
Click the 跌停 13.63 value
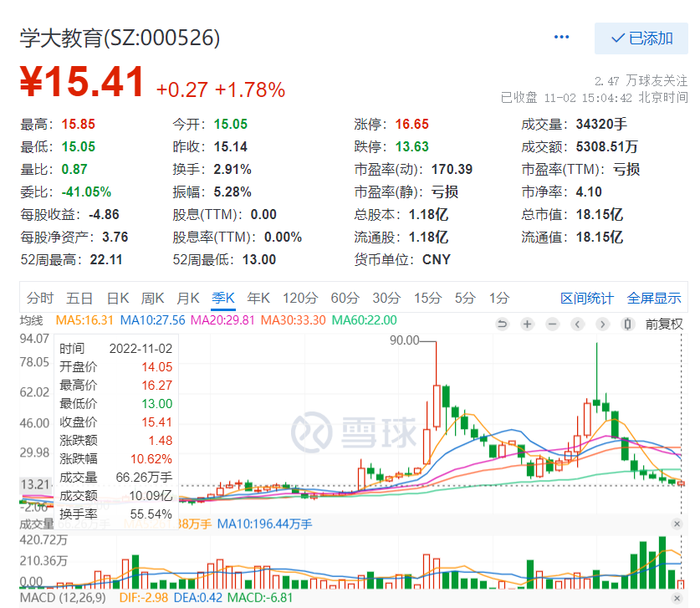pyautogui.click(x=411, y=146)
